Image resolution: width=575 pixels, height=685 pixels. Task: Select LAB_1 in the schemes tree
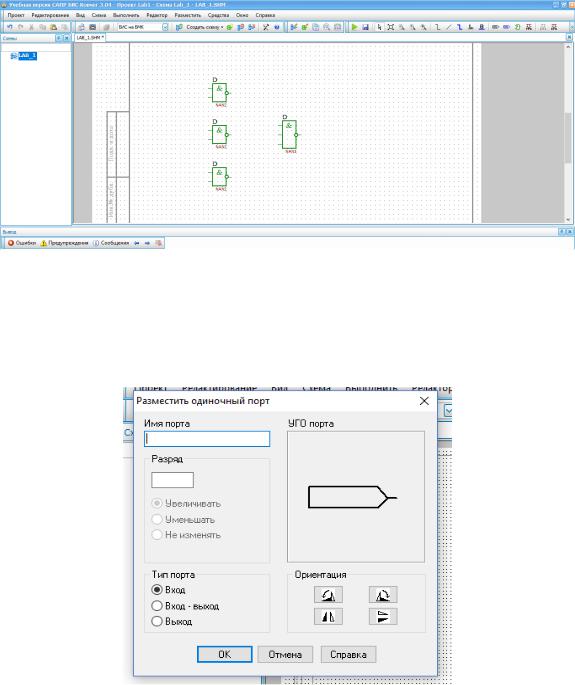tap(27, 55)
